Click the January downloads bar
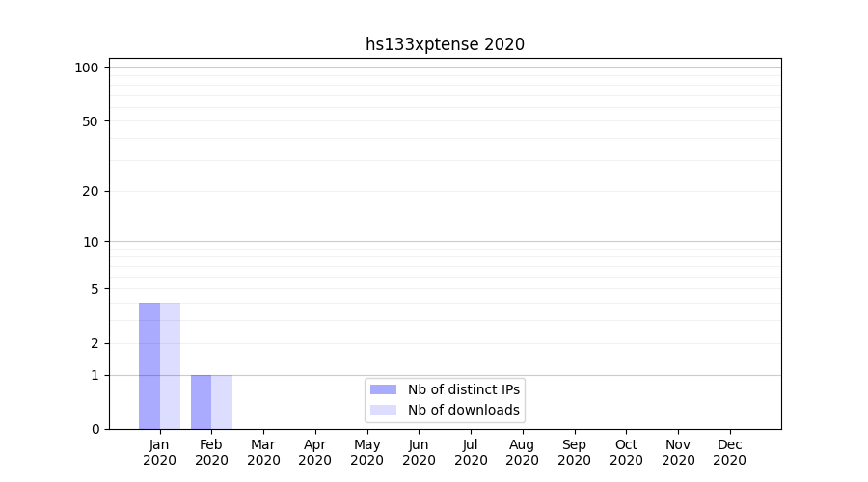The image size is (868, 482). pyautogui.click(x=170, y=366)
